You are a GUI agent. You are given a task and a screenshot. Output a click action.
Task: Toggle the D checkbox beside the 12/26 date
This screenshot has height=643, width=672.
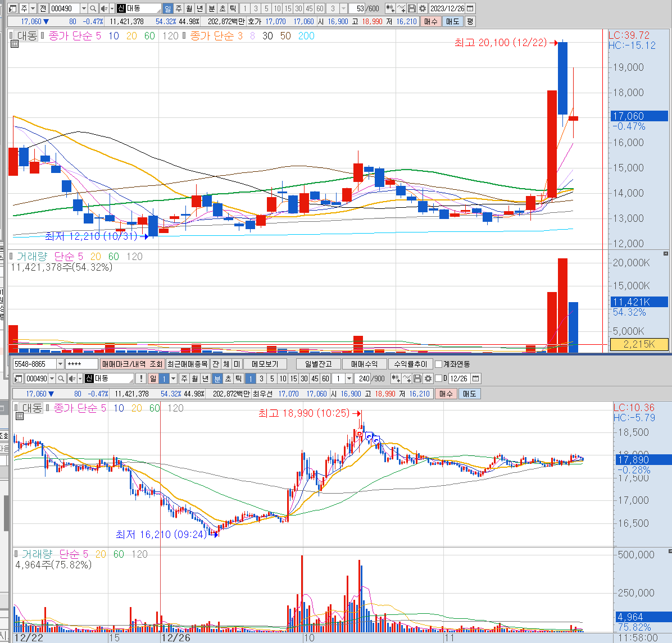[438, 378]
